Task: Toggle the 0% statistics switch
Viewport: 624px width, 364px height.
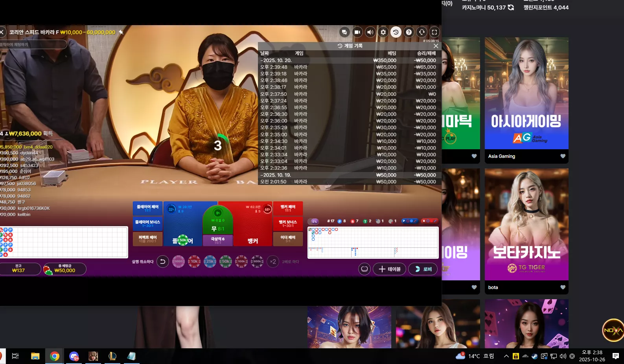Action: pyautogui.click(x=313, y=221)
